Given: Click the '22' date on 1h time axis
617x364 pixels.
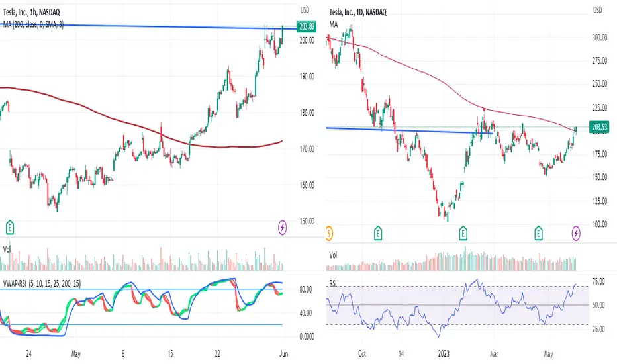Looking at the screenshot, I should coord(218,354).
